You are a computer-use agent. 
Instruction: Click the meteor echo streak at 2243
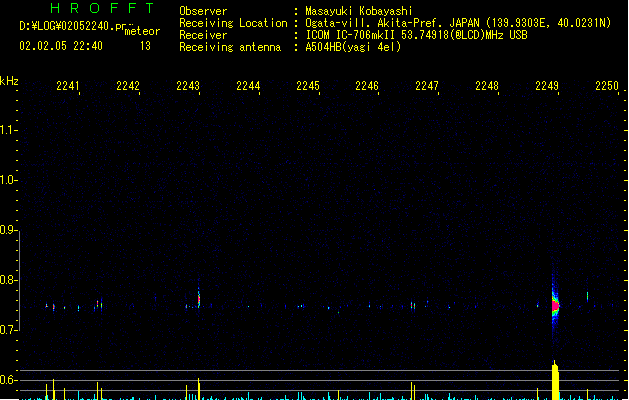[199, 299]
